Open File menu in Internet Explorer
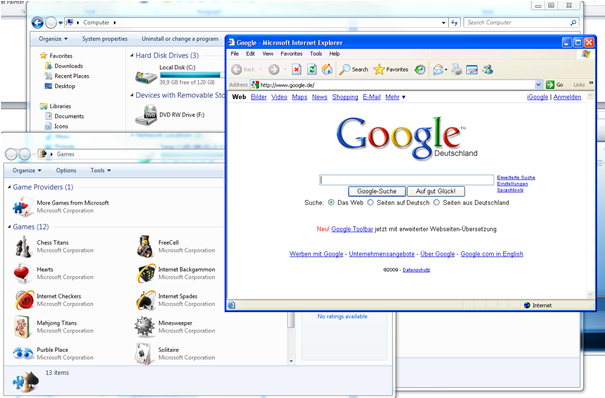This screenshot has height=398, width=605. coord(235,54)
